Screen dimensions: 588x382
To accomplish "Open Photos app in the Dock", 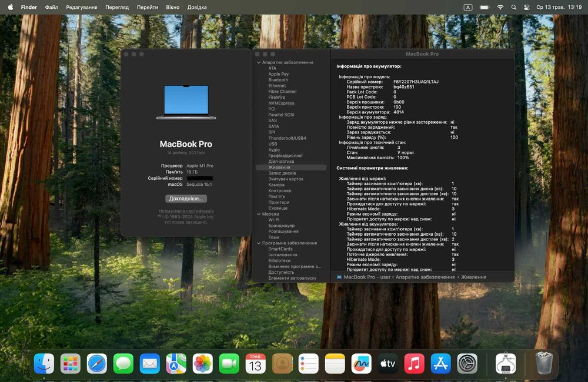I will pos(202,363).
